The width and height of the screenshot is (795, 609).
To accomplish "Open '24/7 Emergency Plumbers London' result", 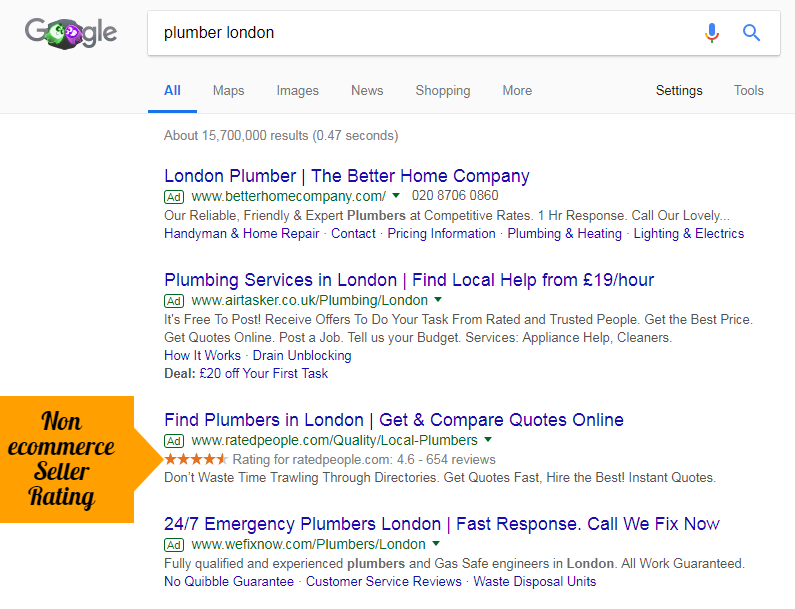I will (442, 524).
